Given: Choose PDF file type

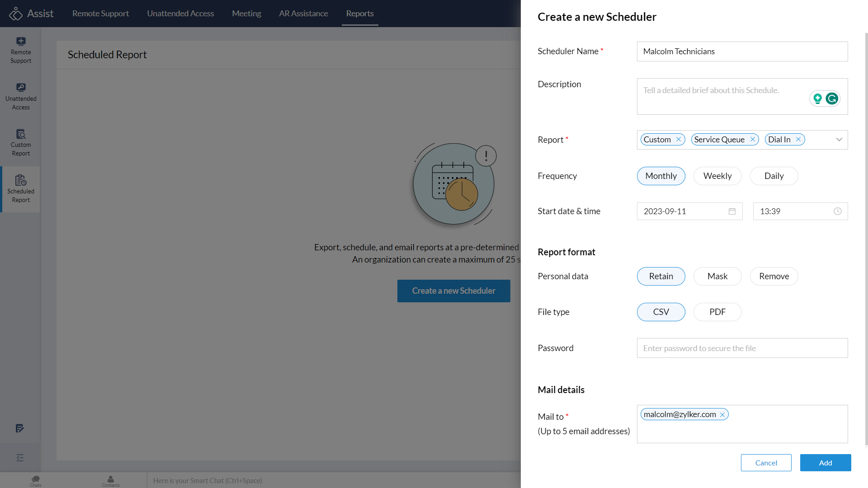Looking at the screenshot, I should coord(717,312).
